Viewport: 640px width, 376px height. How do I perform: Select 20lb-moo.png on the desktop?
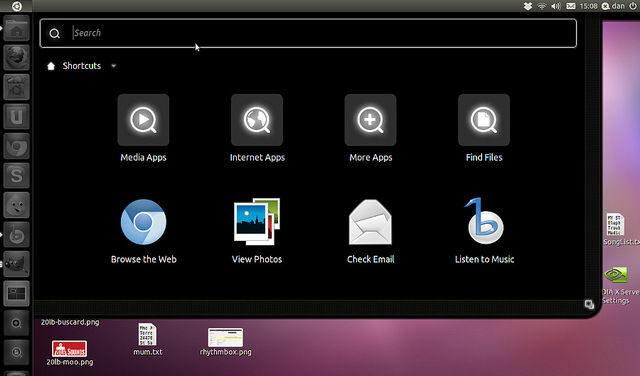click(69, 353)
